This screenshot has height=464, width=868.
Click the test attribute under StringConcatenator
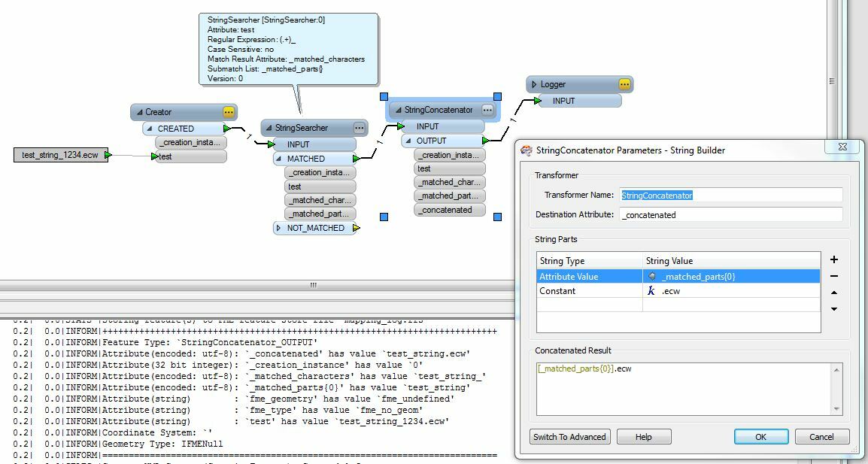click(450, 168)
